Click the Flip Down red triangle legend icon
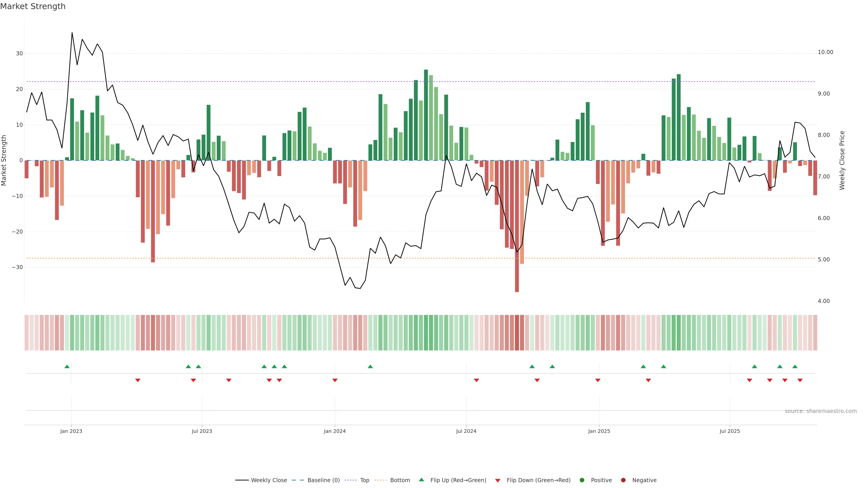The height and width of the screenshot is (488, 868). (x=498, y=481)
